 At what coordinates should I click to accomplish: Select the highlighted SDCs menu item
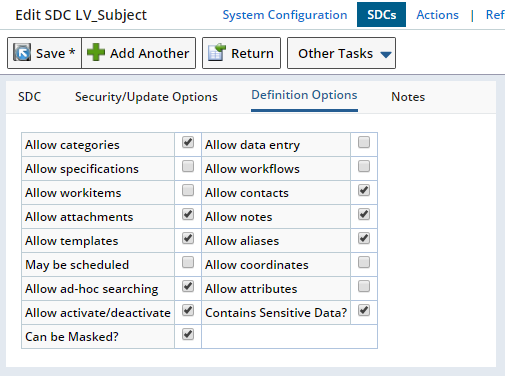pyautogui.click(x=381, y=15)
